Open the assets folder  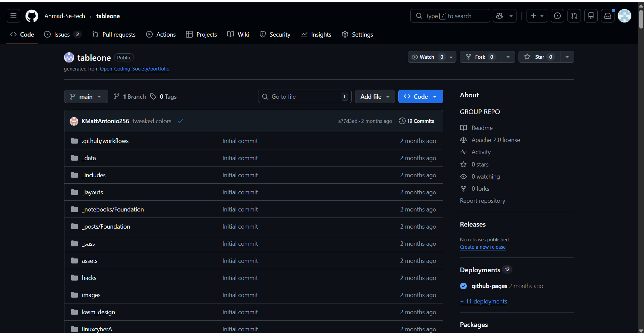point(90,261)
